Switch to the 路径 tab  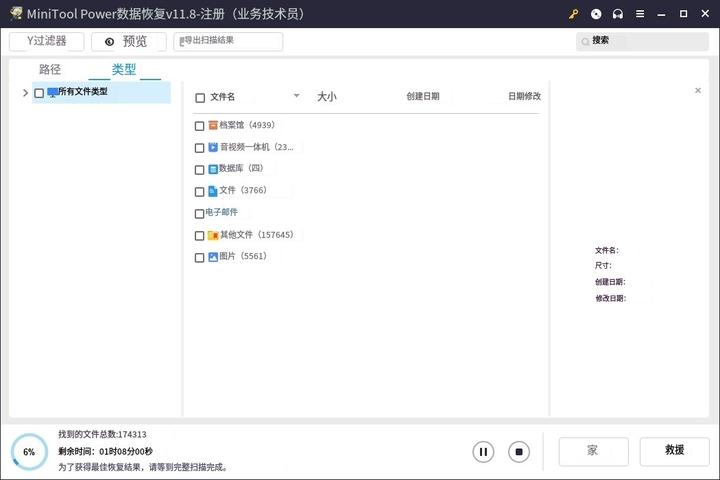50,70
